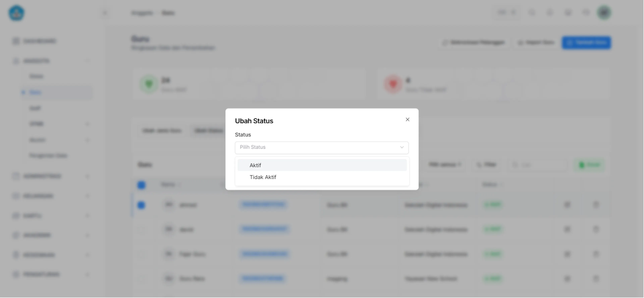
Task: Toggle the select-all checkbox in the table header
Action: pyautogui.click(x=141, y=185)
